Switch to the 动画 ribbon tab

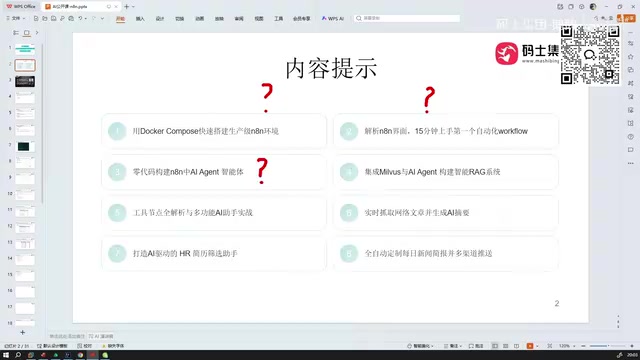[199, 19]
